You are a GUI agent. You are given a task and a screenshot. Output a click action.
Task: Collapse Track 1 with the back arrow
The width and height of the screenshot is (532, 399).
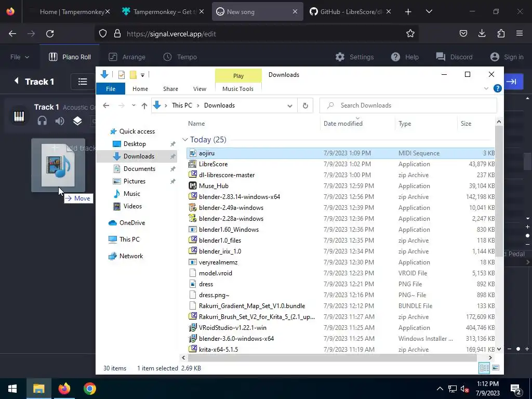[16, 81]
